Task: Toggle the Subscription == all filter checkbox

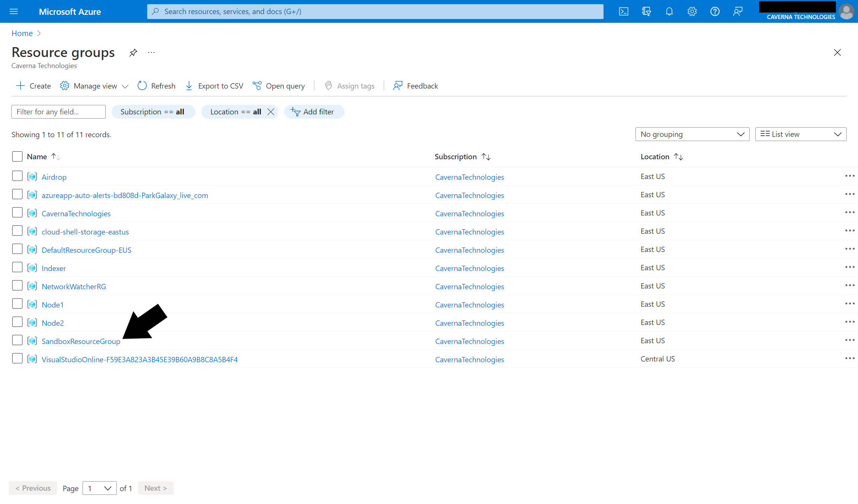Action: 153,112
